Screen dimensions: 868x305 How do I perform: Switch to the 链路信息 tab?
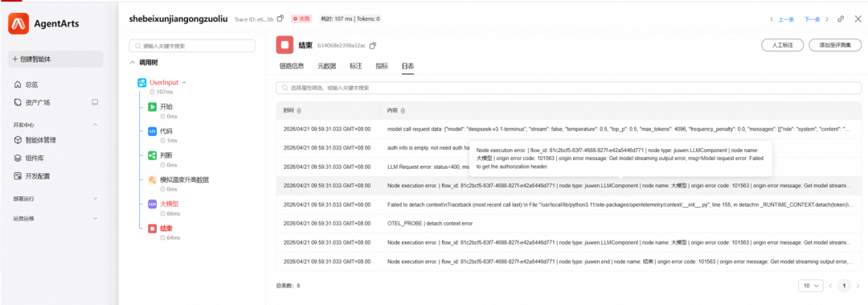point(292,66)
